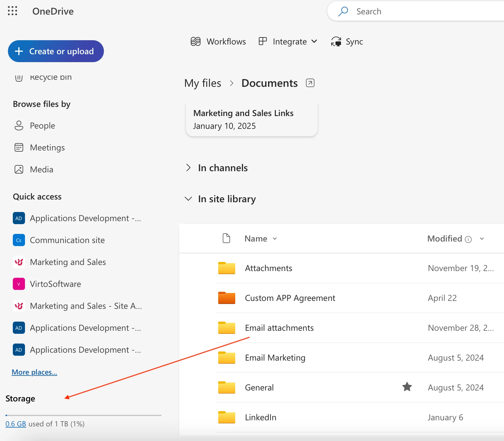Click the People person icon

19,125
